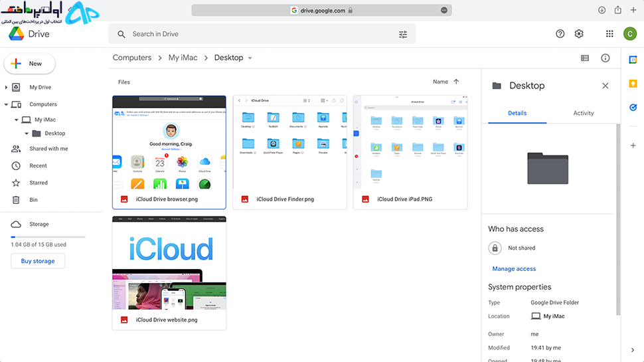Click Safari downloads icon
644x362 pixels.
[x=602, y=10]
